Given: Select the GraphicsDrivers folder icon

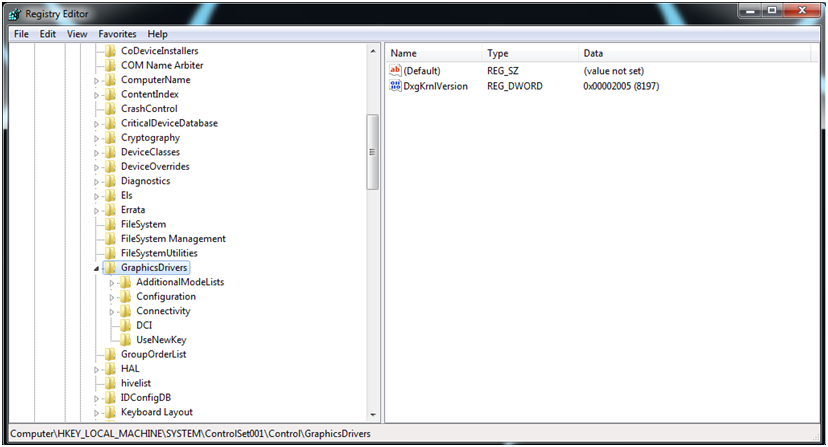Looking at the screenshot, I should 110,268.
